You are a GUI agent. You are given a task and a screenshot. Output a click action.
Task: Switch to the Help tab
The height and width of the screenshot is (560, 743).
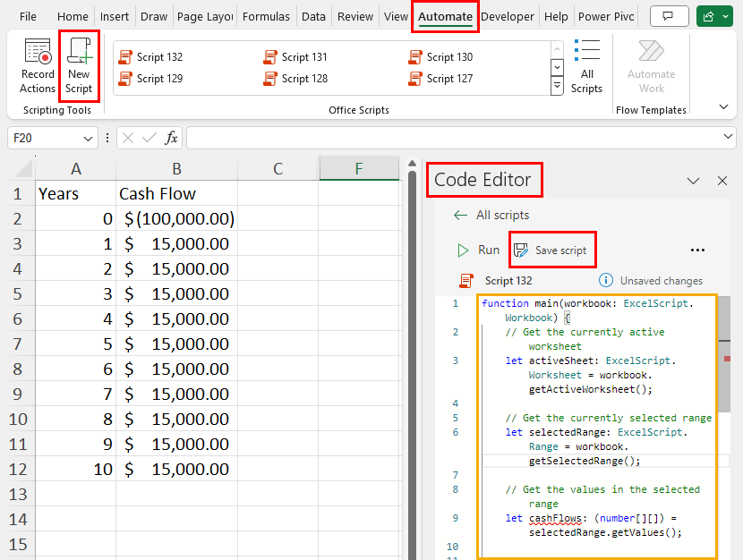[556, 17]
